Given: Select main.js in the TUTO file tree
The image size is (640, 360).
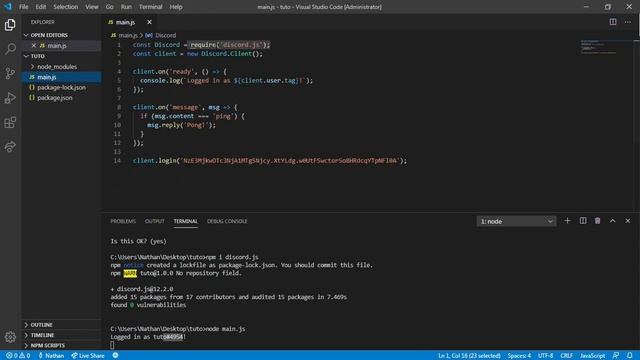Looking at the screenshot, I should point(62,77).
